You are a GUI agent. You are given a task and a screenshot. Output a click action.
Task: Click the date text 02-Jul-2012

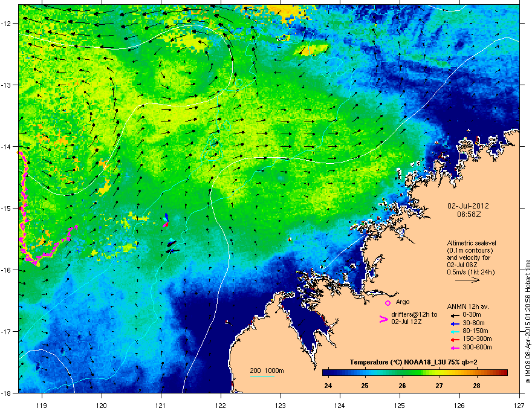[x=468, y=206]
